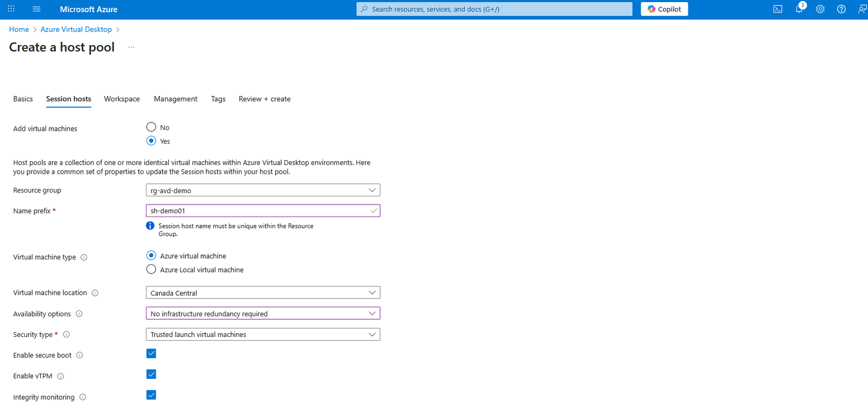Open the Azure app launcher grid
868x407 pixels.
click(x=11, y=9)
